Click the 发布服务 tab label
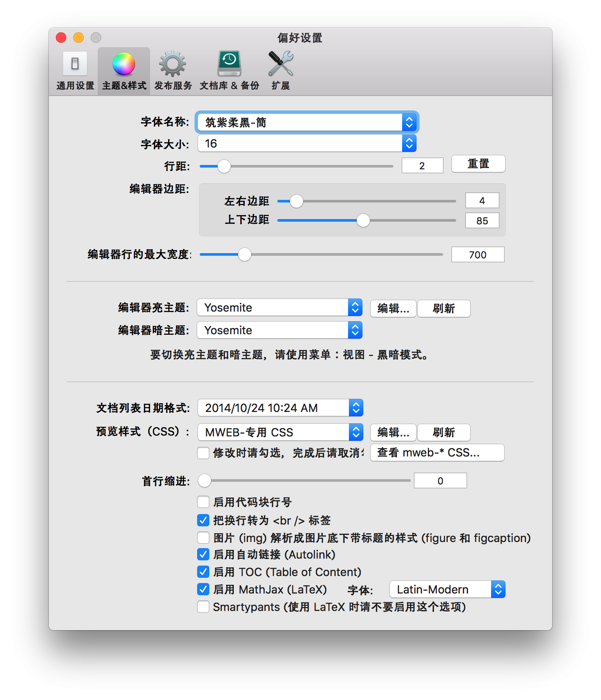The width and height of the screenshot is (601, 700). pyautogui.click(x=173, y=86)
